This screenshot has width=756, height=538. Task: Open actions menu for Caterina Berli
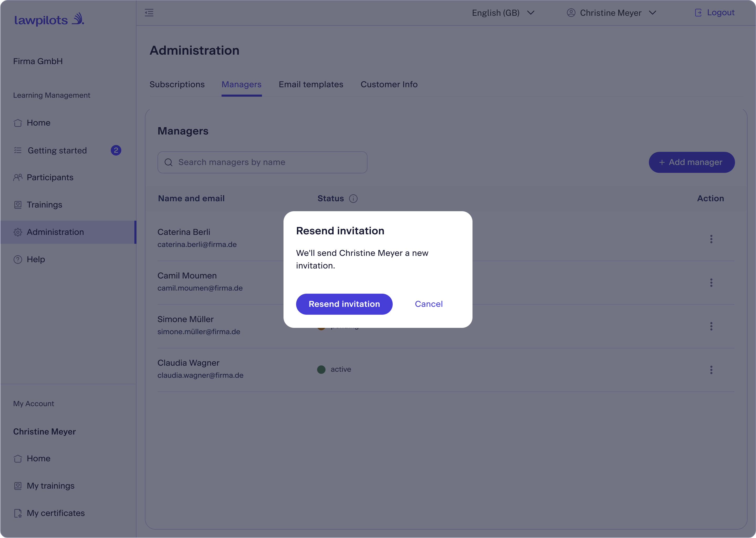coord(711,239)
